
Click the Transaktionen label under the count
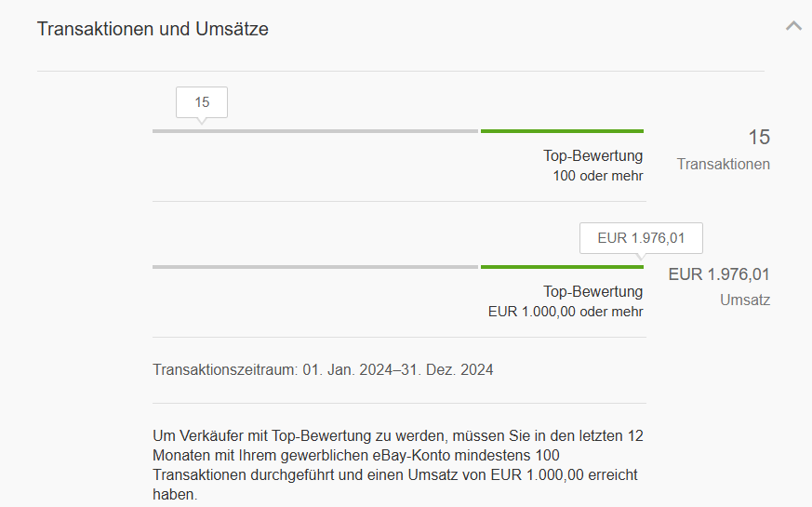point(723,165)
